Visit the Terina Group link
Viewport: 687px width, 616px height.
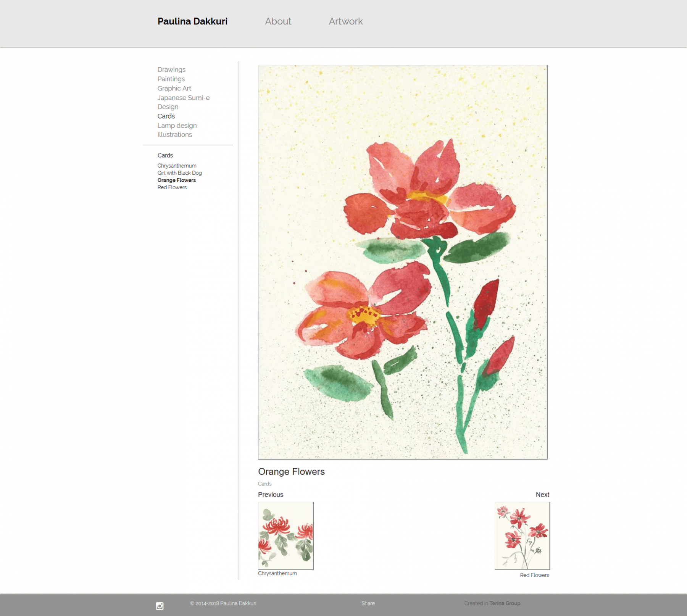tap(505, 603)
